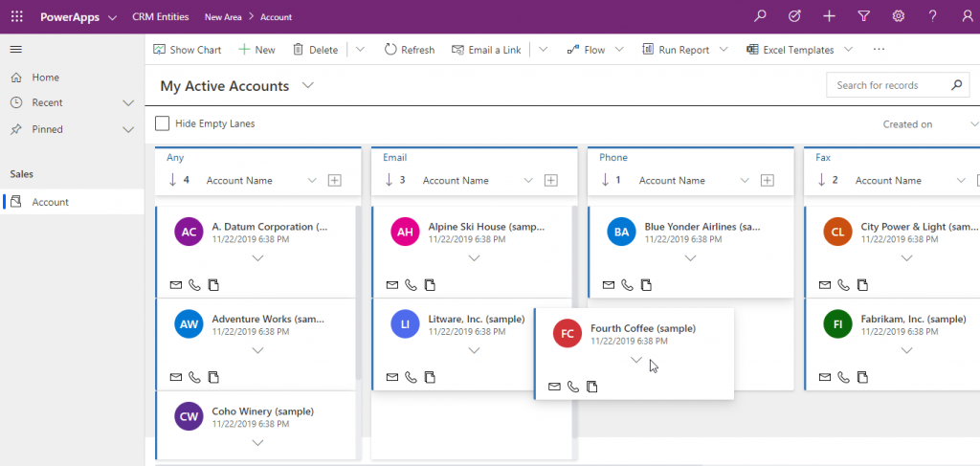Screen dimensions: 980x466
Task: Open the PowerApps dropdown chevron
Action: pyautogui.click(x=113, y=17)
